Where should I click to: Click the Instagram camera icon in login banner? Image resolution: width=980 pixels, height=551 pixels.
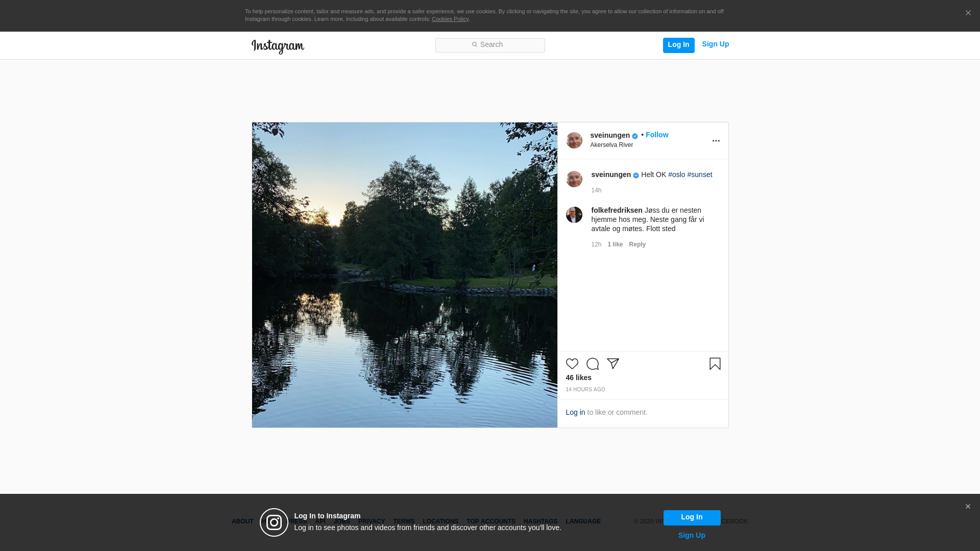tap(274, 522)
